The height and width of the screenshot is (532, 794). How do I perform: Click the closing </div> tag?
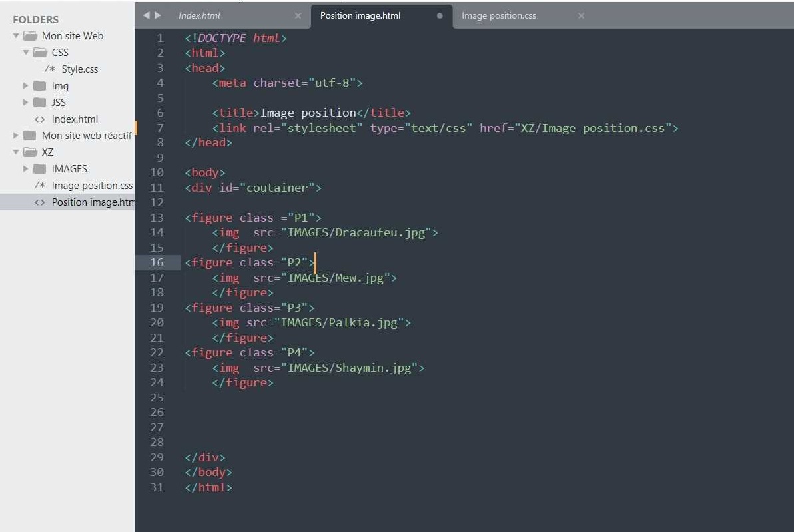pyautogui.click(x=204, y=457)
